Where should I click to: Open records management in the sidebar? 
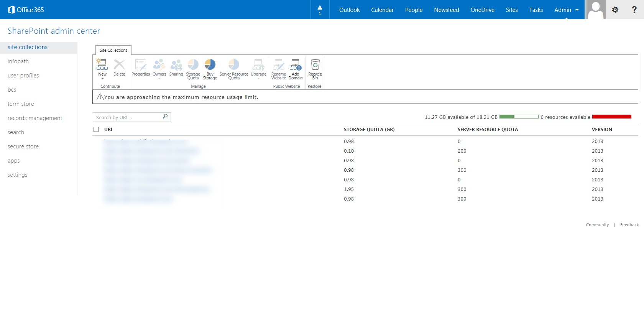click(x=35, y=118)
